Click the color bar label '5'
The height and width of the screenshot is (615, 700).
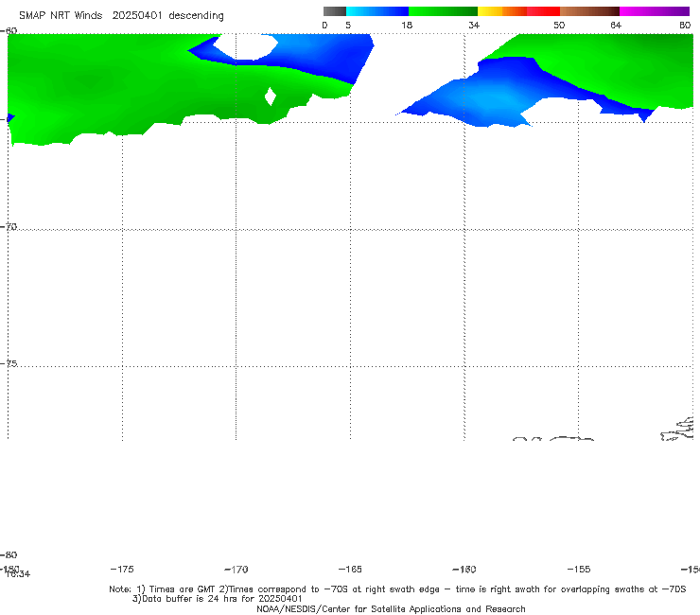click(348, 26)
